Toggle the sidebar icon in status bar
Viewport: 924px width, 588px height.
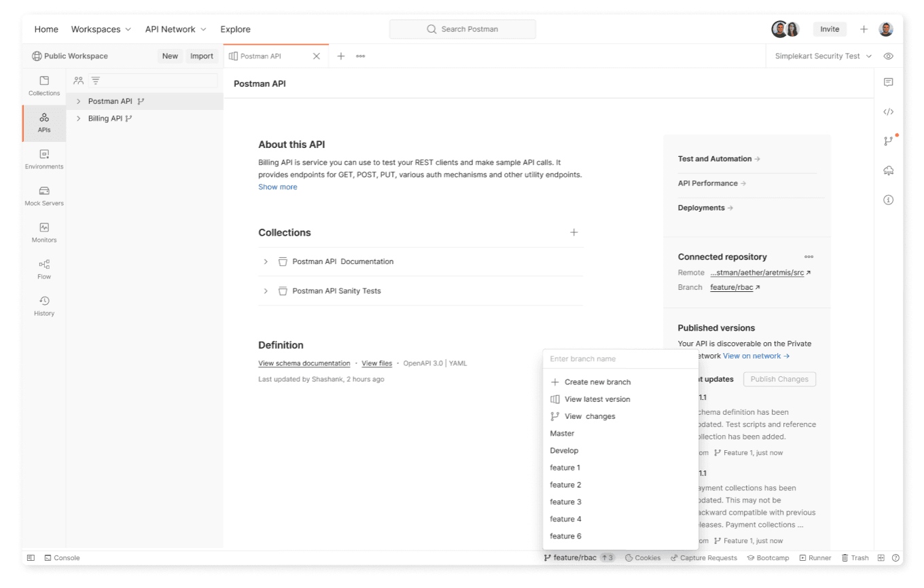click(x=31, y=558)
